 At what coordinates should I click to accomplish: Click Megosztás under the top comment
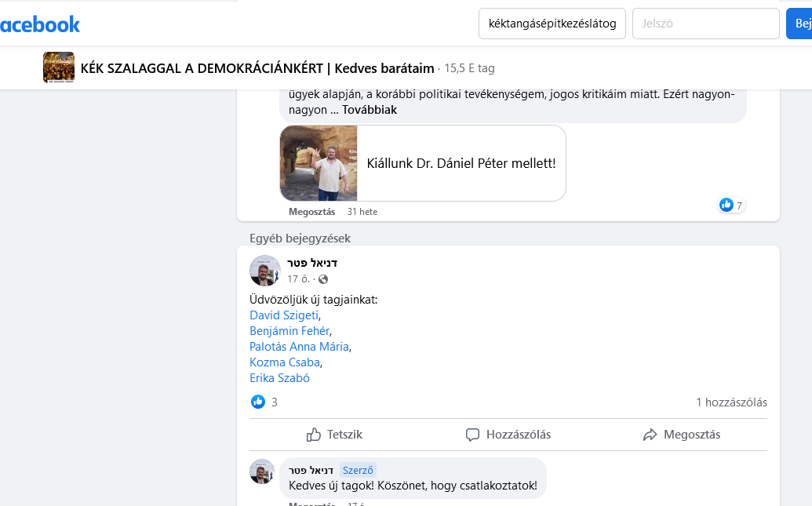pyautogui.click(x=311, y=212)
